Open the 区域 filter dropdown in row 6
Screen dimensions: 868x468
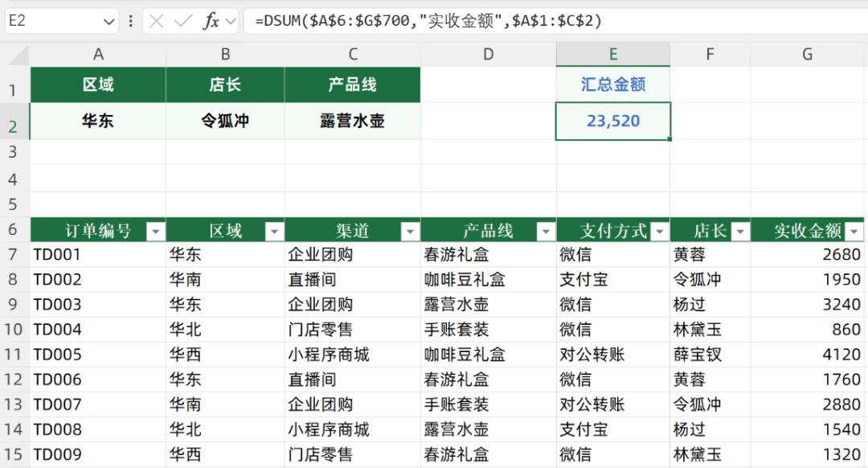274,232
